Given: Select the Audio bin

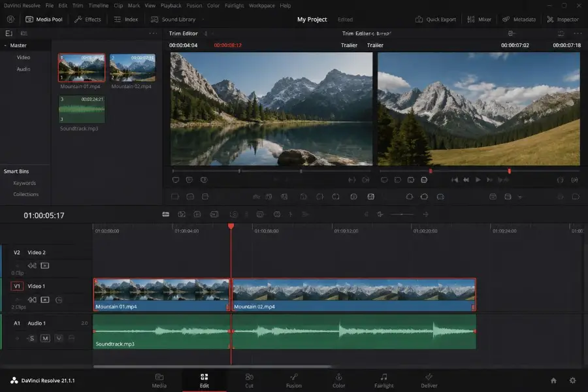Looking at the screenshot, I should (24, 69).
